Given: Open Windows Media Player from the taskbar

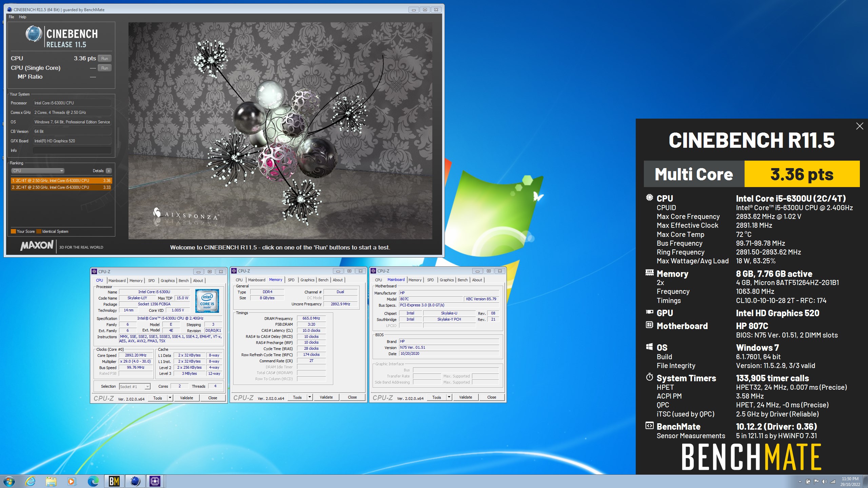Looking at the screenshot, I should tap(72, 481).
